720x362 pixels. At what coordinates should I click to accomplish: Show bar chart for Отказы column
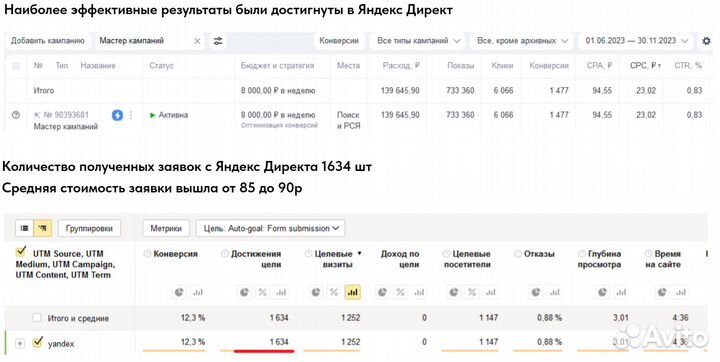[555, 292]
